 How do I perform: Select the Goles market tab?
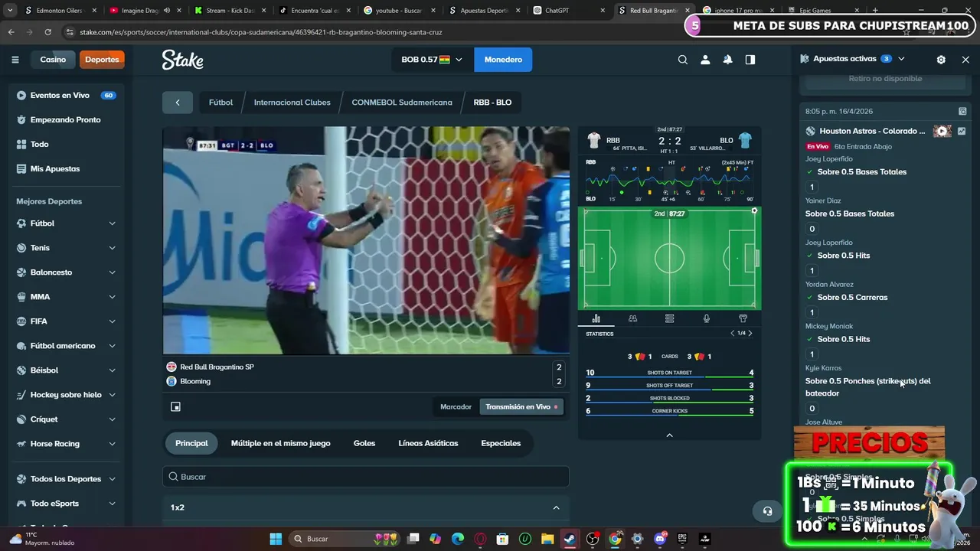pos(364,443)
